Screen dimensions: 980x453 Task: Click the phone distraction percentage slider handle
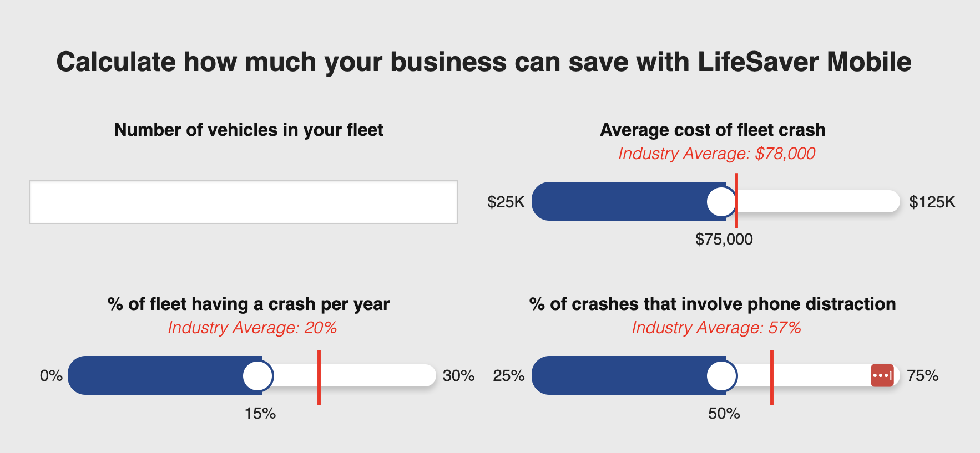point(721,376)
